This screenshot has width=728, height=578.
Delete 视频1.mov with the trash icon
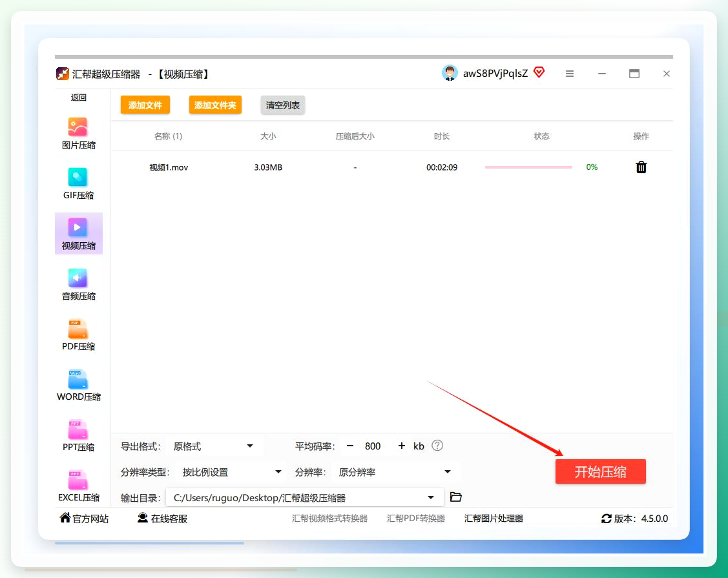point(641,167)
